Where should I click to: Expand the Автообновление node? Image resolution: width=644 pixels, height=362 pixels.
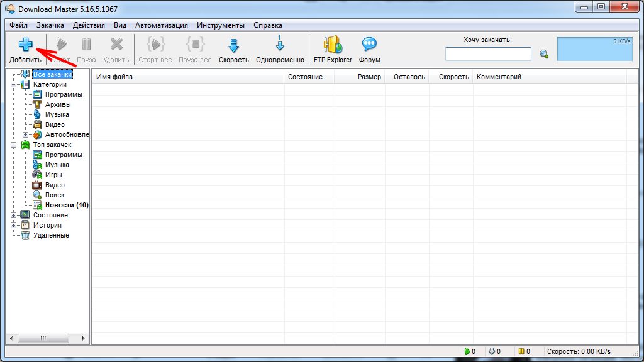25,134
